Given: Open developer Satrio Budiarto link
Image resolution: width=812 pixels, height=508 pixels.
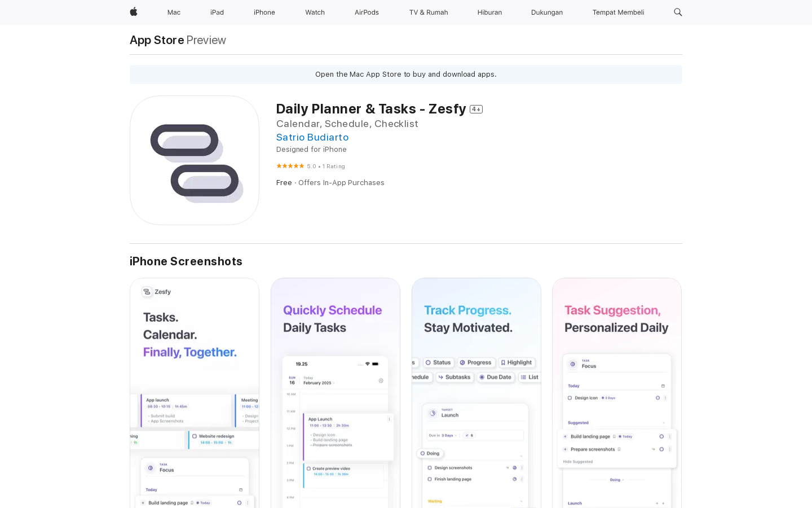Looking at the screenshot, I should coord(312,137).
